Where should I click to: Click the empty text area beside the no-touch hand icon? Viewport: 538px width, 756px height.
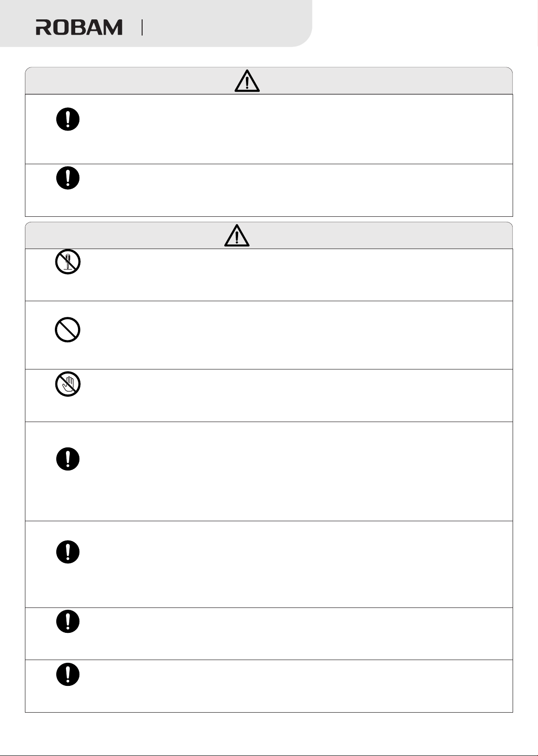tap(295, 396)
